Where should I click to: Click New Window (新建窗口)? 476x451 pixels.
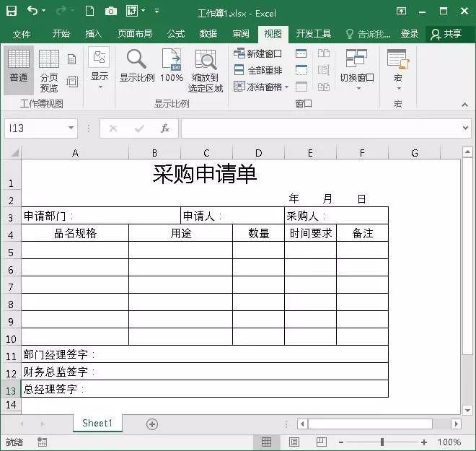tap(257, 53)
